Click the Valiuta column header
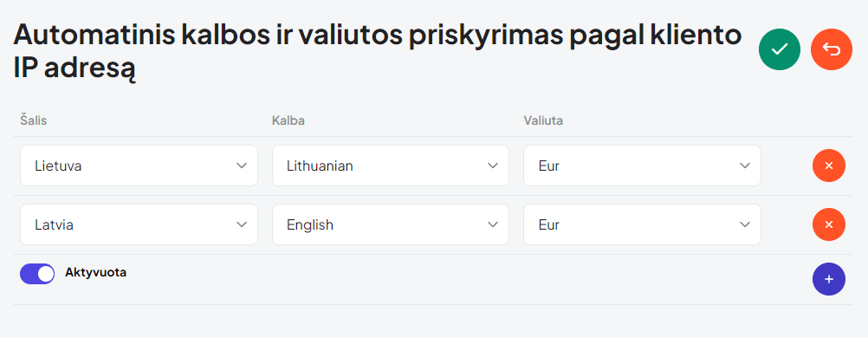Image resolution: width=868 pixels, height=338 pixels. [543, 120]
